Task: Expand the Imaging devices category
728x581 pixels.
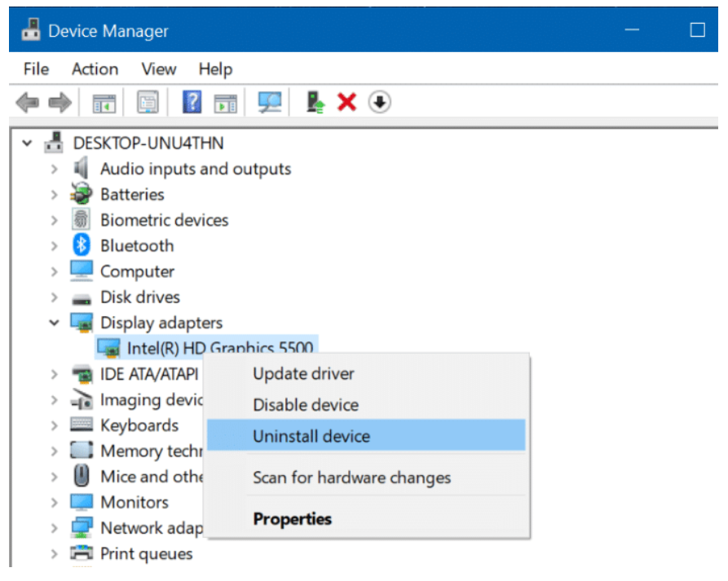Action: tap(55, 399)
